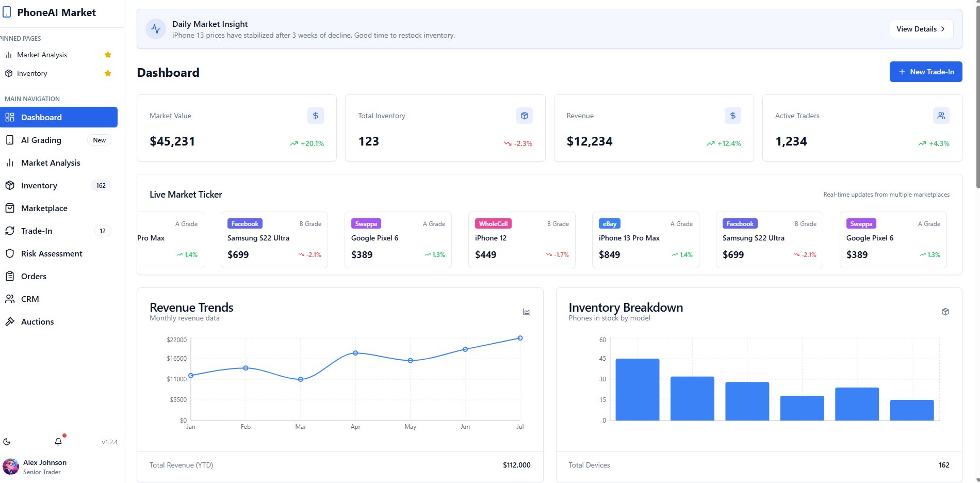Unpin Inventory using its yellow star
This screenshot has width=980, height=483.
[108, 73]
